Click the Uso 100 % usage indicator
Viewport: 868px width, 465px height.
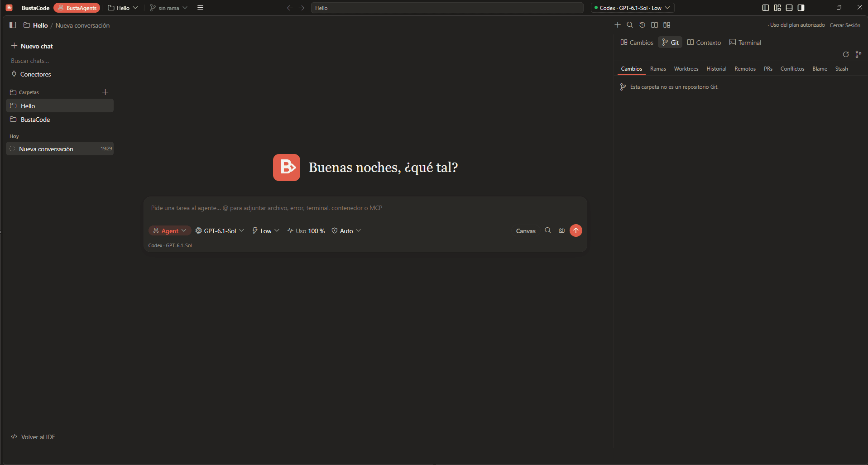pos(306,231)
